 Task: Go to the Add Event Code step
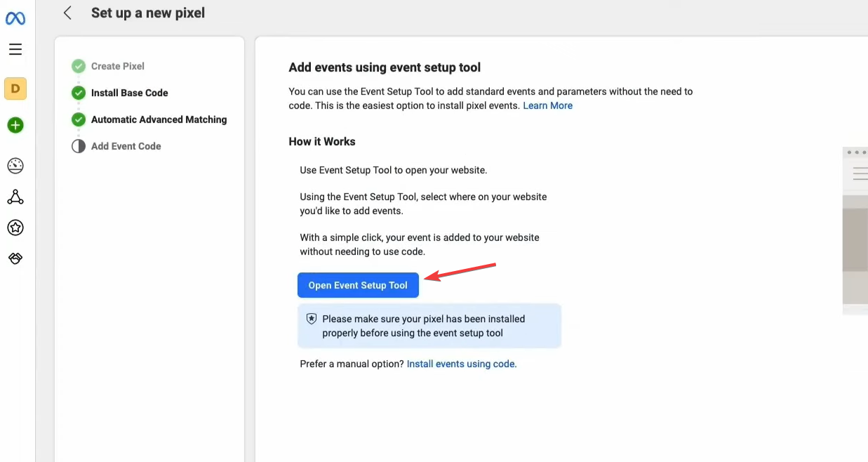126,146
